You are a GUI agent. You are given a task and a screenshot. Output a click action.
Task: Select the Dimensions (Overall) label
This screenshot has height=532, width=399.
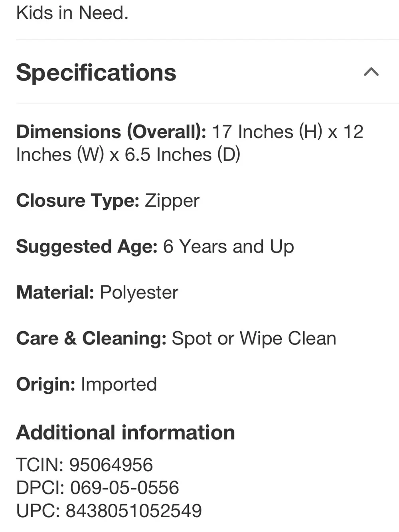(111, 132)
